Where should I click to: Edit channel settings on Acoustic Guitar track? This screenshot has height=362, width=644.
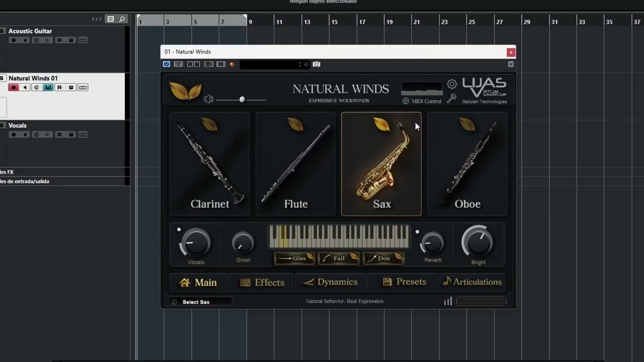[36, 40]
